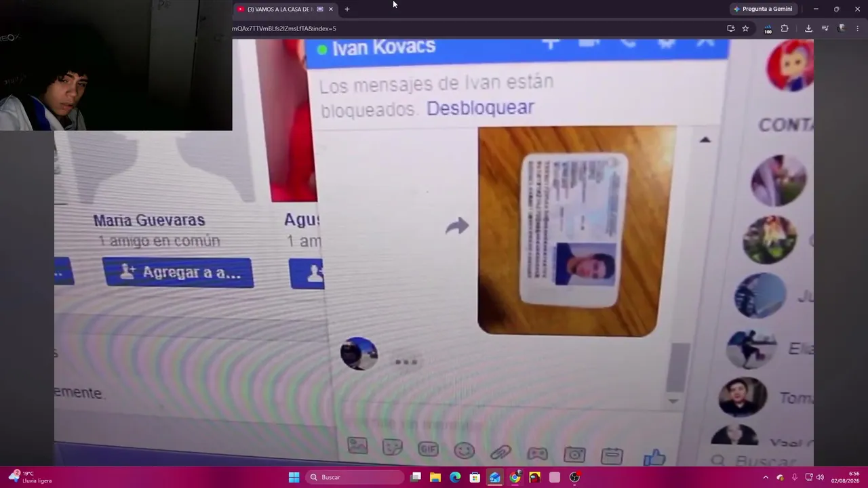
Task: Open the sticker picker in chat
Action: click(x=392, y=447)
